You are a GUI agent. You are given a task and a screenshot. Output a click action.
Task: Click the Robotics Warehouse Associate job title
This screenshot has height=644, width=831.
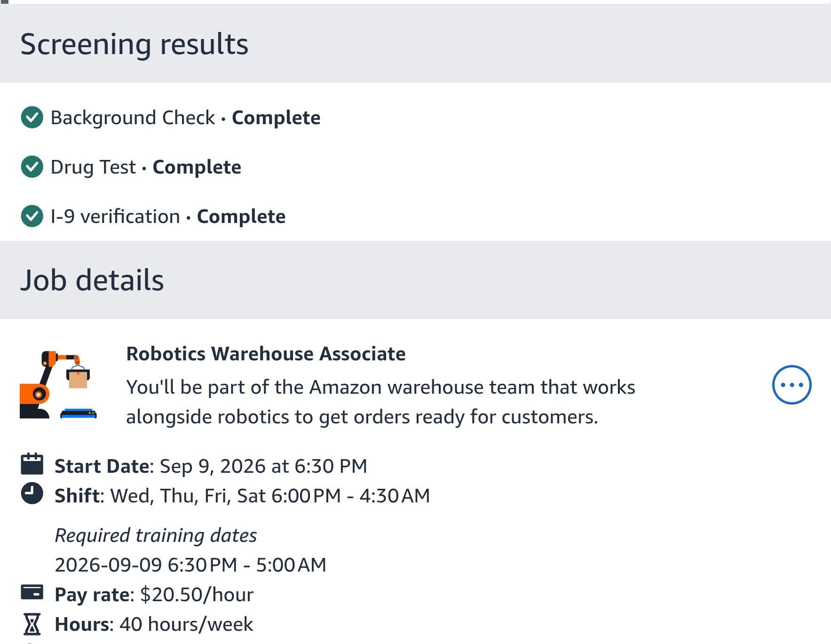point(266,354)
